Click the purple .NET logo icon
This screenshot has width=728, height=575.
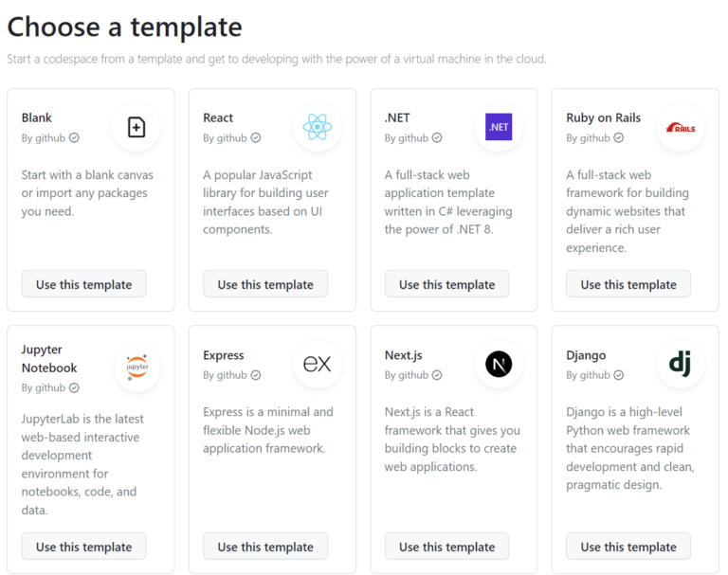[x=499, y=127]
